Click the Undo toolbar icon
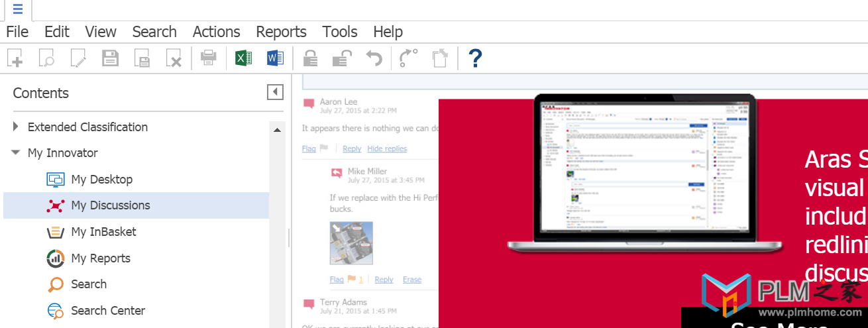868x328 pixels. (x=374, y=58)
